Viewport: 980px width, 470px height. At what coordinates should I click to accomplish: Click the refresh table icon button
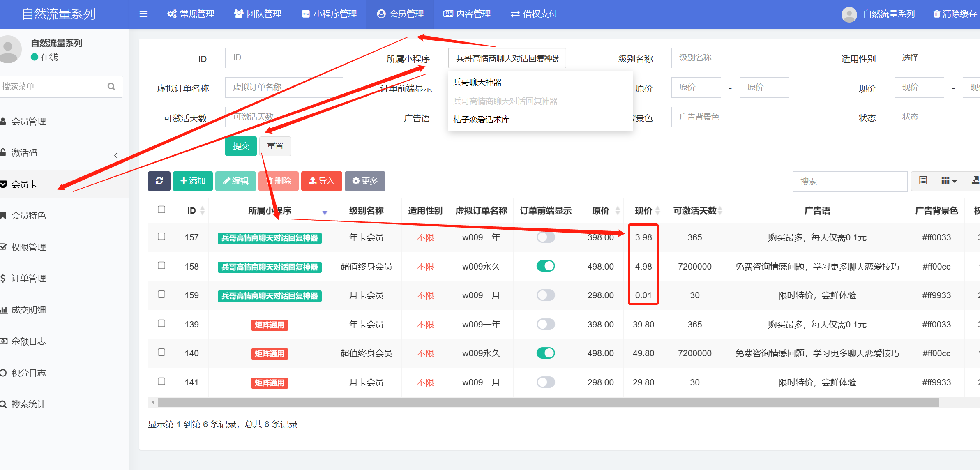pyautogui.click(x=159, y=181)
